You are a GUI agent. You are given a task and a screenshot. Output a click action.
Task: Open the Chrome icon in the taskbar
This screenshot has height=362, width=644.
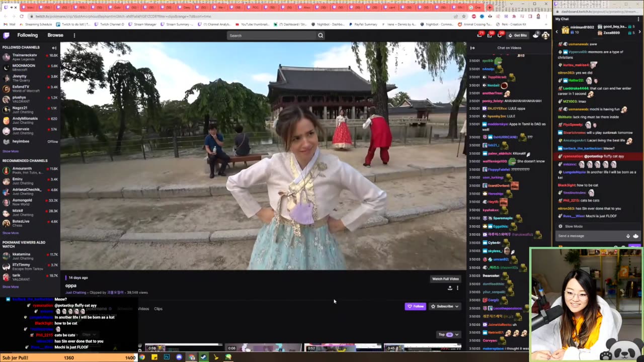click(142, 357)
